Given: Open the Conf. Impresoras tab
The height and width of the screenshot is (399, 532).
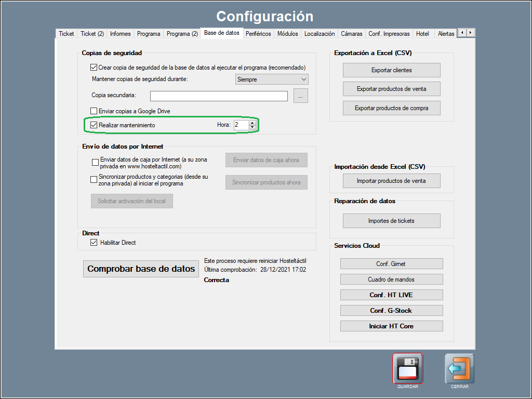Looking at the screenshot, I should pyautogui.click(x=389, y=34).
